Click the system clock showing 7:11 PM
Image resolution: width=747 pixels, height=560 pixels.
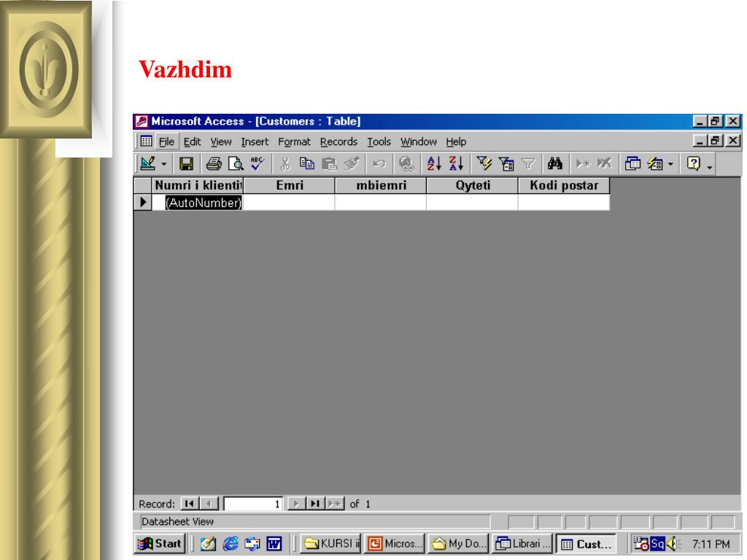click(711, 544)
